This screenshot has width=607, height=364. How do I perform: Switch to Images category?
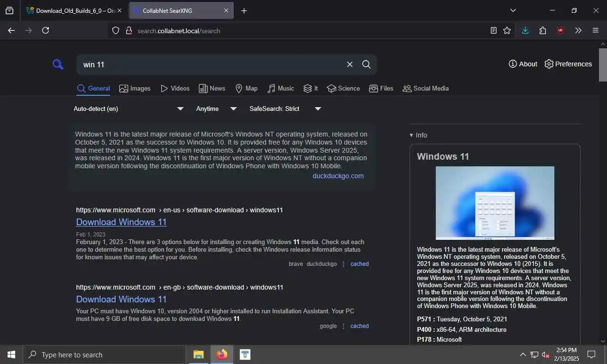tap(135, 88)
